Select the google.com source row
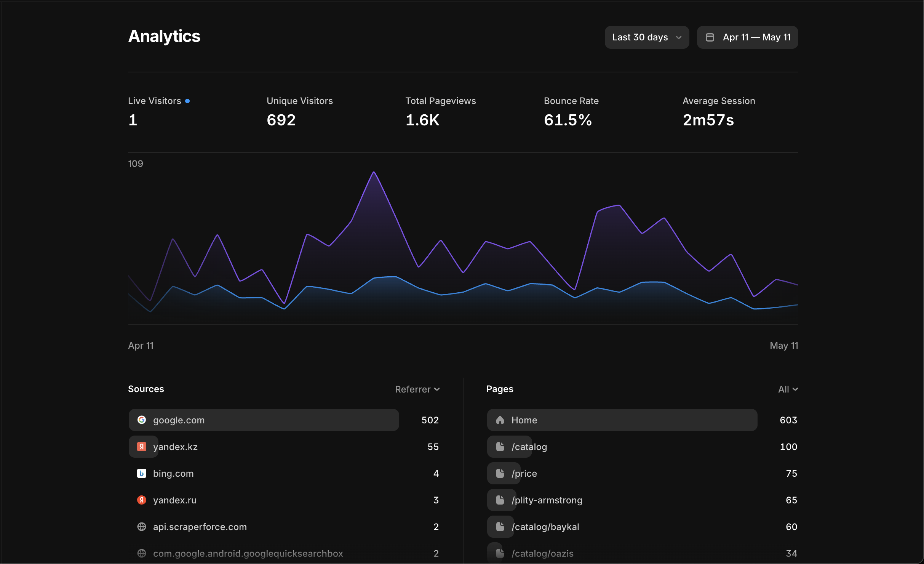924x564 pixels. (x=284, y=420)
